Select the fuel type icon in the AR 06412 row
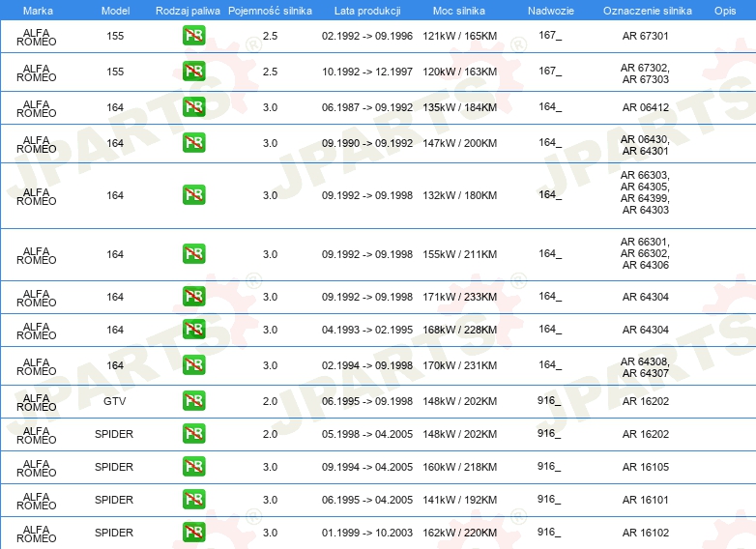Image resolution: width=756 pixels, height=549 pixels. (193, 107)
